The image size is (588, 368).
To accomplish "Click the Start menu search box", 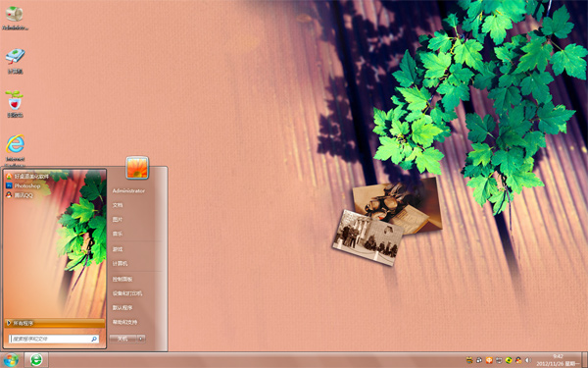I will coord(54,339).
